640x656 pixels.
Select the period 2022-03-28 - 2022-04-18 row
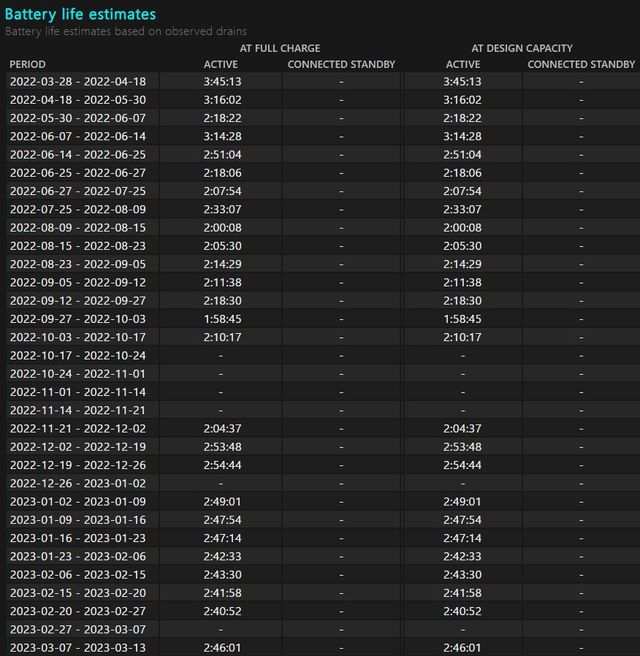pos(78,82)
